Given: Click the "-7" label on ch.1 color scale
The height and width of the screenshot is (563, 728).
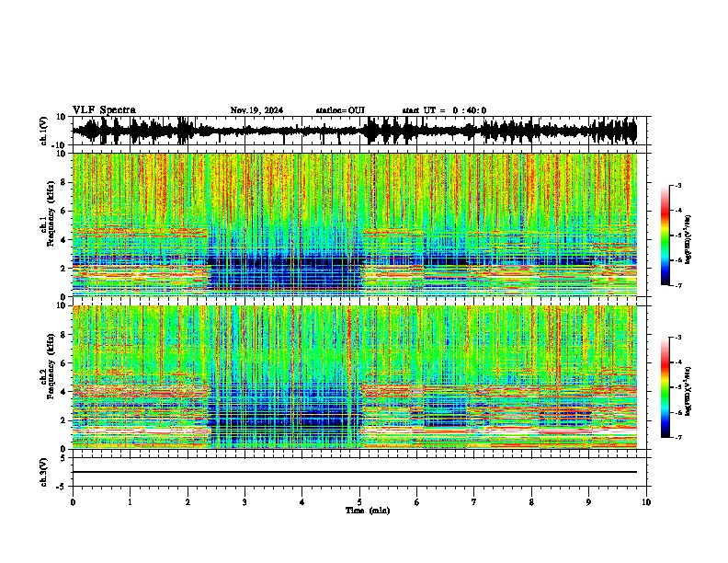Looking at the screenshot, I should point(678,285).
